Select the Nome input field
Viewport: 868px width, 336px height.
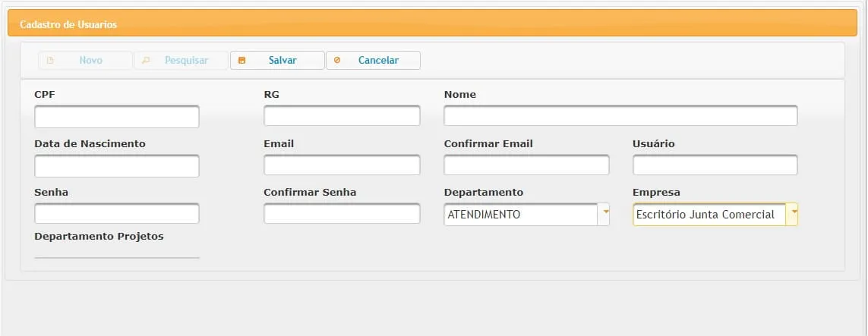(620, 116)
